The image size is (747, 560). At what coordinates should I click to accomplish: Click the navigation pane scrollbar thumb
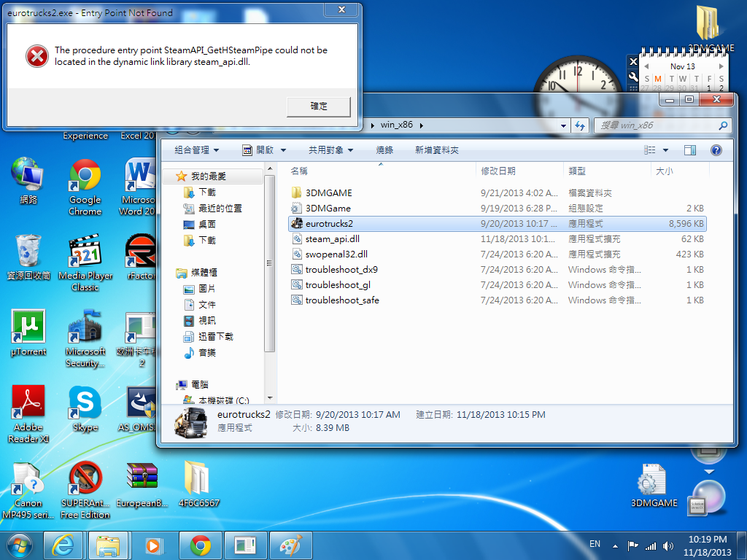(270, 263)
